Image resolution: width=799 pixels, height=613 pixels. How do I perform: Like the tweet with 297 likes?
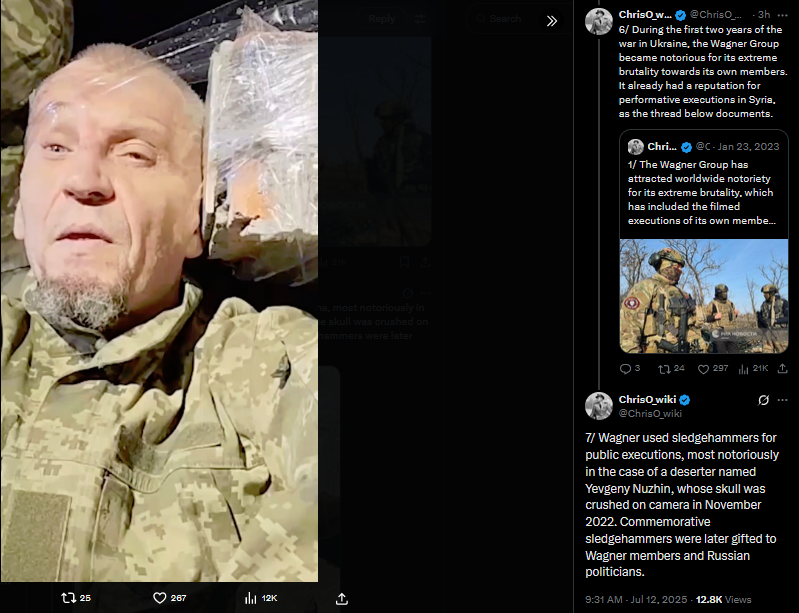(712, 368)
